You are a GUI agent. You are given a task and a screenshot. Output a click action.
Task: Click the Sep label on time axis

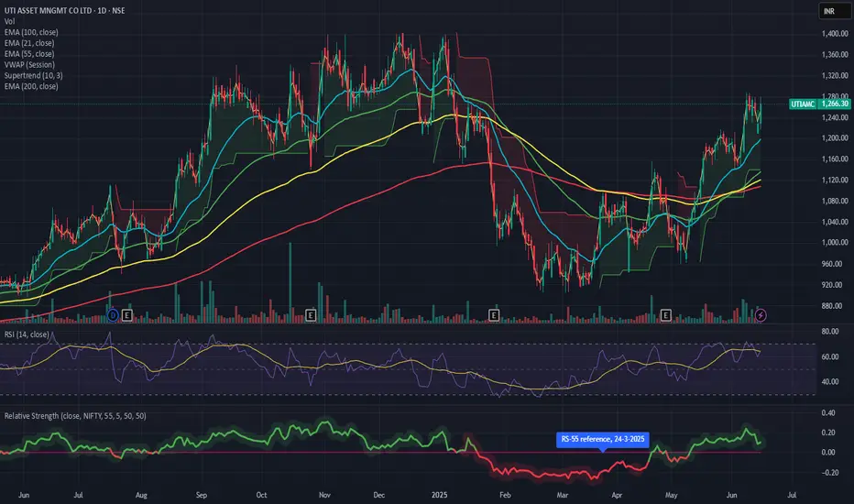(x=202, y=495)
